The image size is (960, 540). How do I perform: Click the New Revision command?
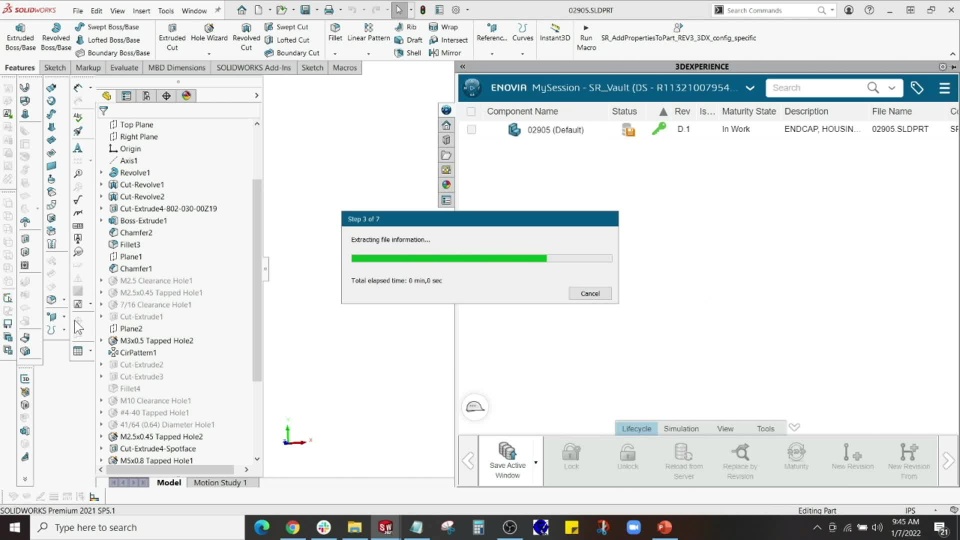852,457
